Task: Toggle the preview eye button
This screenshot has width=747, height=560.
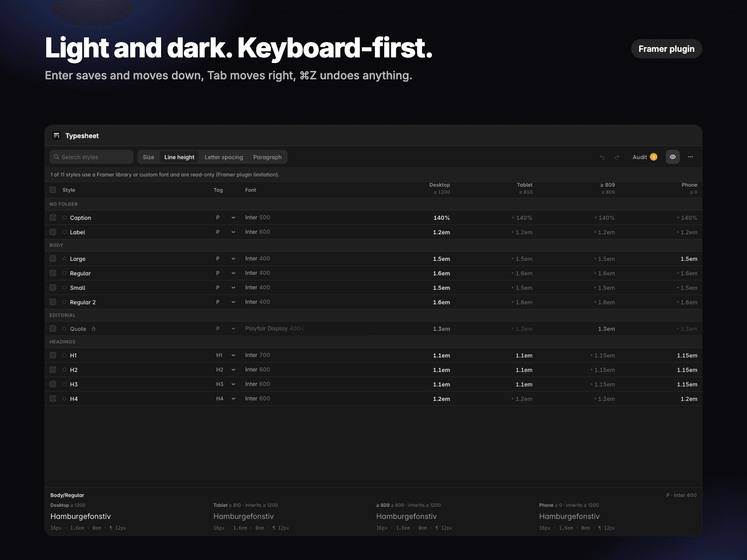Action: (673, 157)
